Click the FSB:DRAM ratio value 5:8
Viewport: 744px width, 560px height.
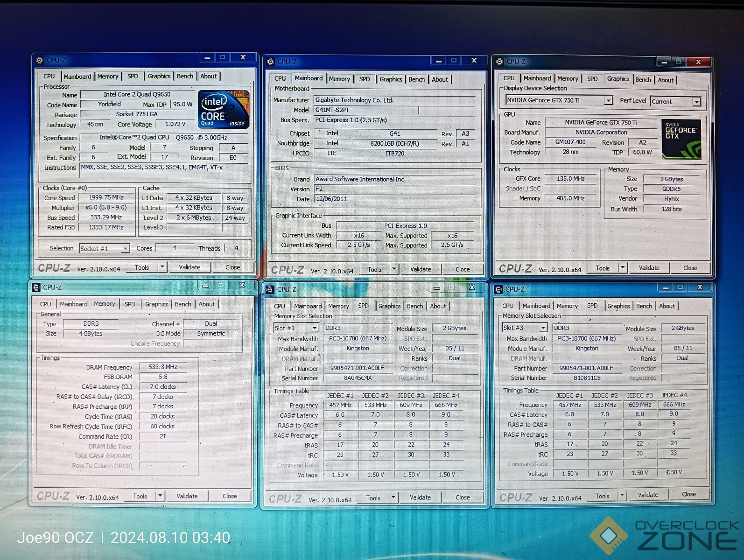[x=163, y=377]
